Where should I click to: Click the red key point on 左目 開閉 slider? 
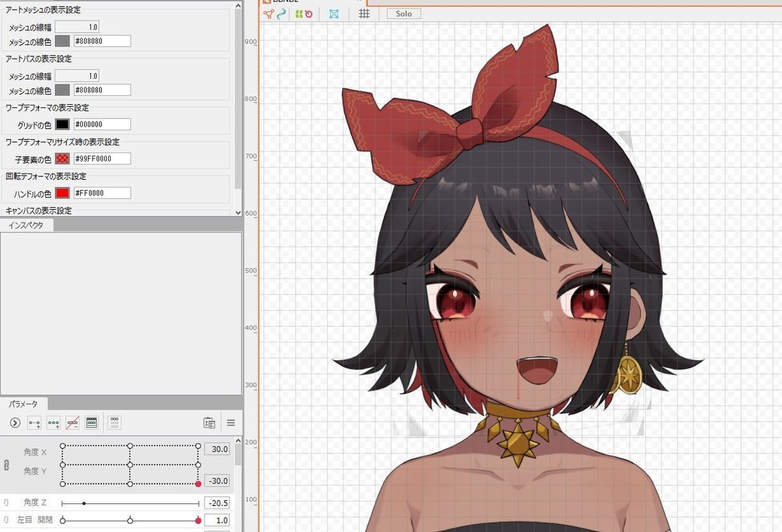198,520
